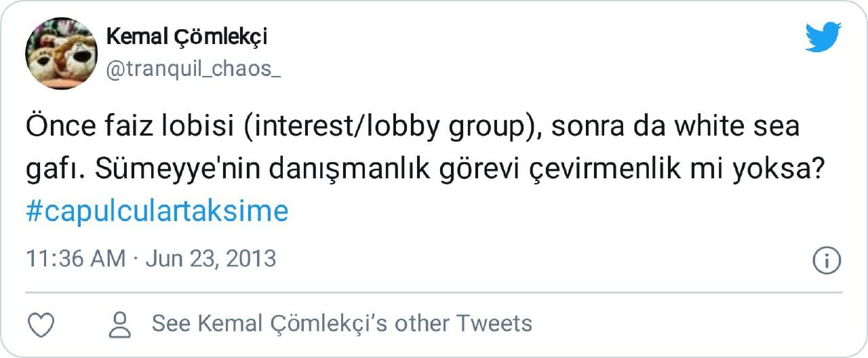This screenshot has width=868, height=358.
Task: Open Kemal Çömlekçi's profile avatar
Action: (61, 54)
